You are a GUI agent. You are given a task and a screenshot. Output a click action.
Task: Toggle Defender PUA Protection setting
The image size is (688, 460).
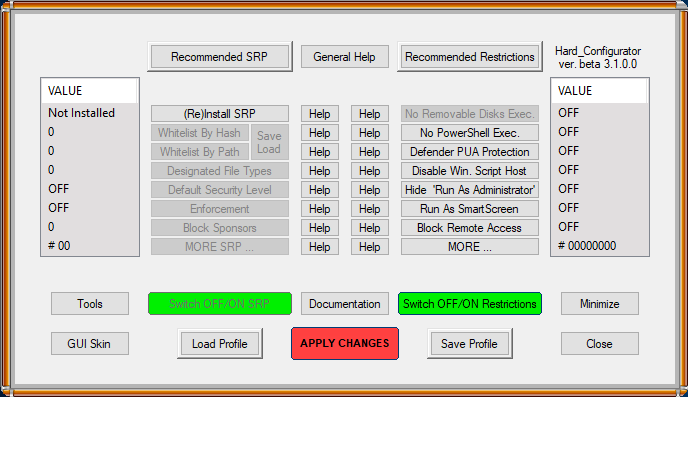(x=469, y=152)
